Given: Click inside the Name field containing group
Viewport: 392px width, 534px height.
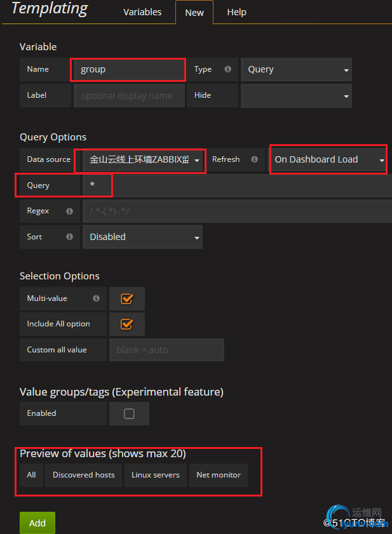Looking at the screenshot, I should (129, 70).
